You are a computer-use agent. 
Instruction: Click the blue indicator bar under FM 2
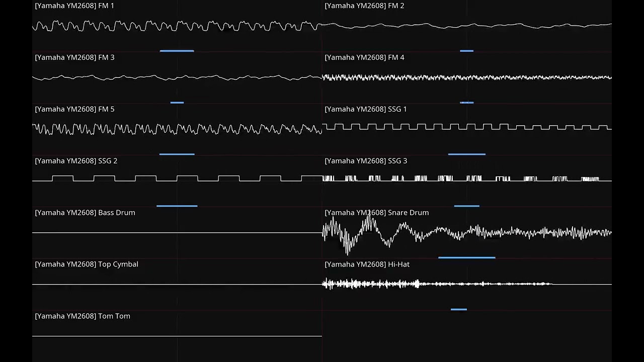[466, 51]
